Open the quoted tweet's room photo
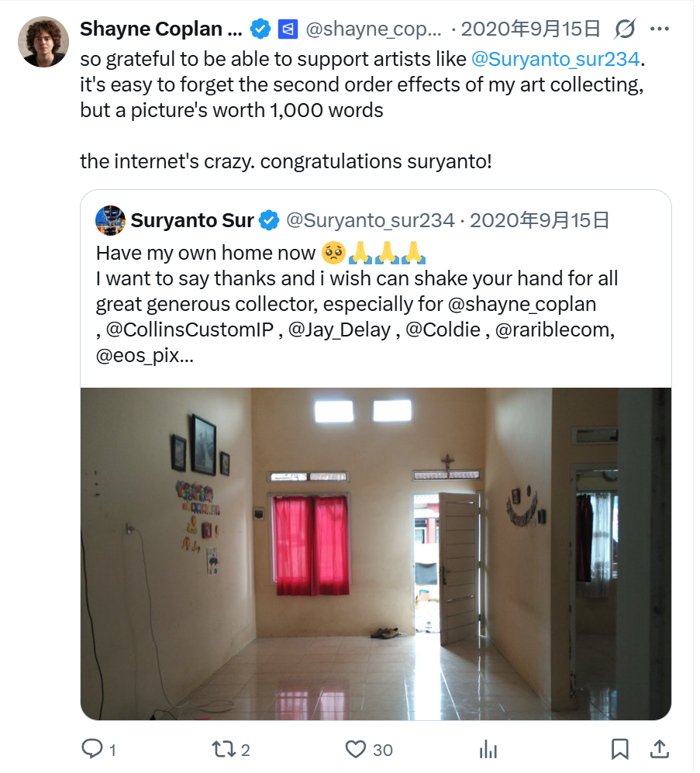The height and width of the screenshot is (773, 700). 376,553
